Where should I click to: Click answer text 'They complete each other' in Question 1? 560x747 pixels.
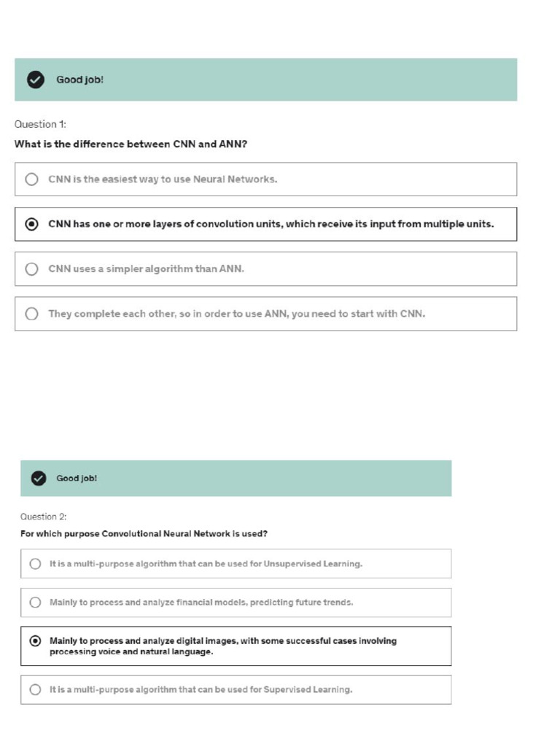pyautogui.click(x=236, y=314)
